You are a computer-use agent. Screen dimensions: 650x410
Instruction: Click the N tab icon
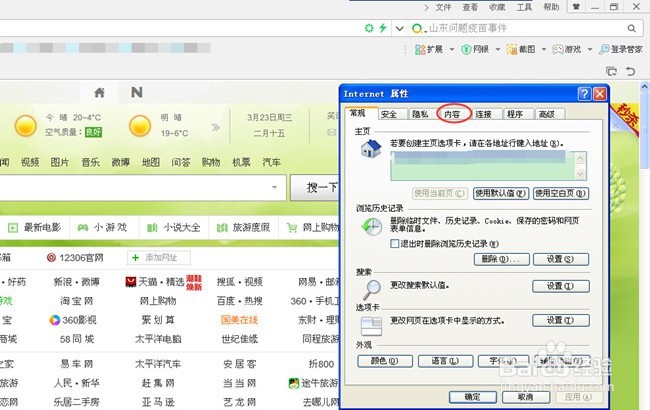pyautogui.click(x=137, y=92)
